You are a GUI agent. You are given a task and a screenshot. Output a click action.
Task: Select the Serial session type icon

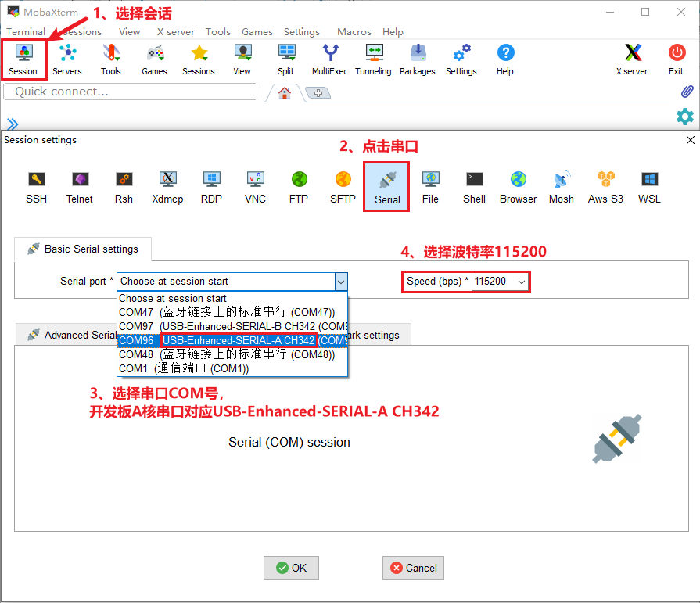point(387,188)
